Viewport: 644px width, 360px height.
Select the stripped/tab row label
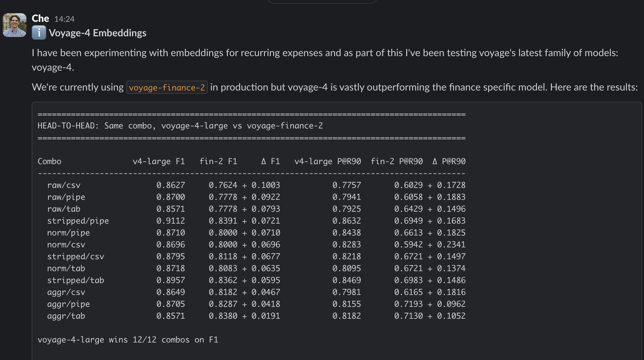click(76, 280)
